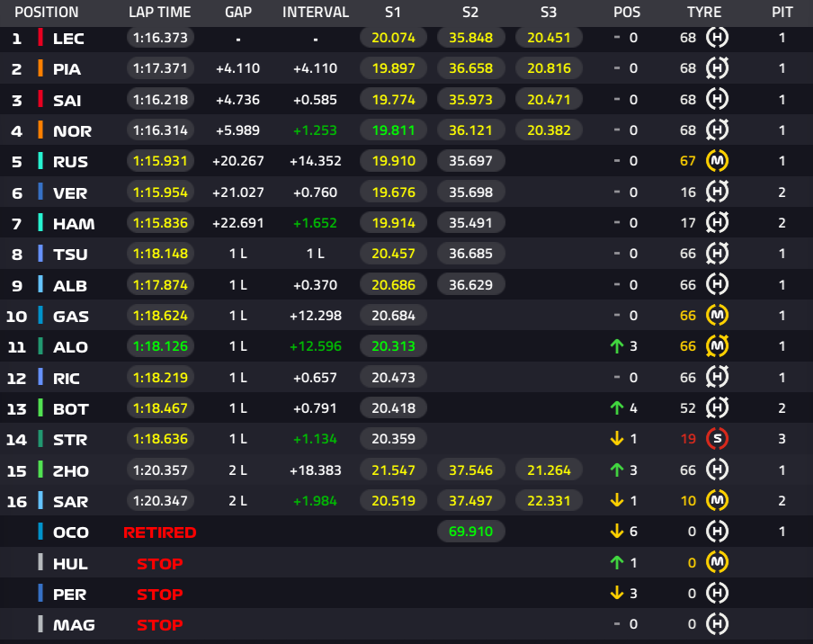Click the GAP column header
813x644 pixels.
[238, 13]
